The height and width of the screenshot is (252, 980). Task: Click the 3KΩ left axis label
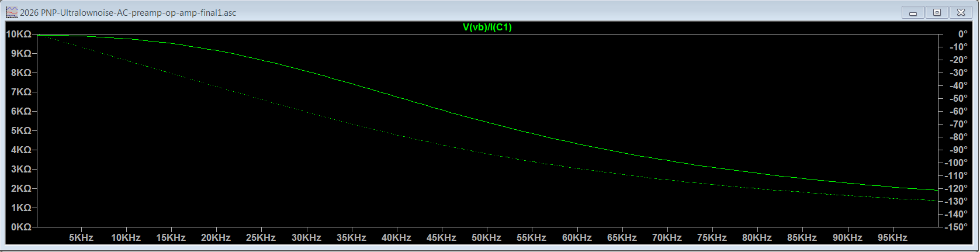(21, 170)
